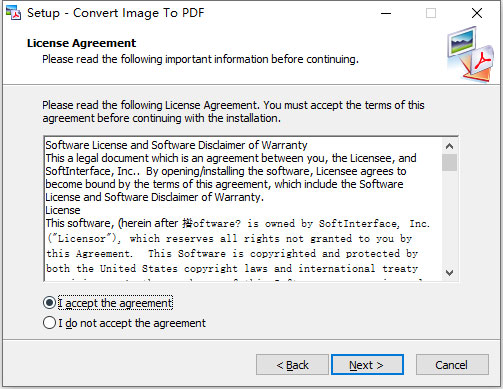Viewport: 503px width, 389px height.
Task: Select "I do not accept the agreement" option
Action: pyautogui.click(x=49, y=323)
